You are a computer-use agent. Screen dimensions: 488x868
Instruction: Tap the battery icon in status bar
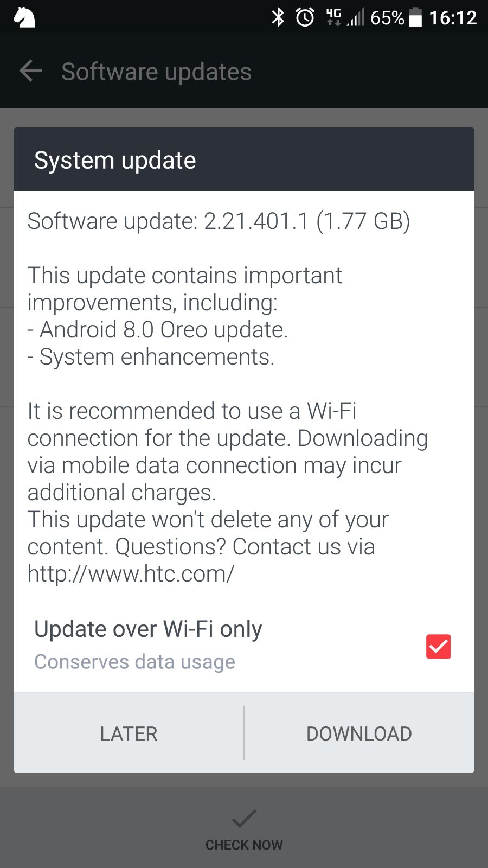pyautogui.click(x=415, y=17)
